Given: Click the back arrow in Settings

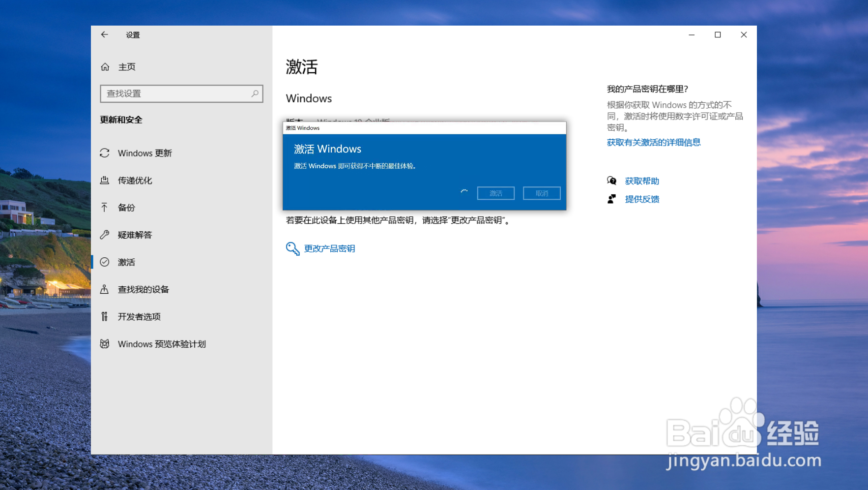Looking at the screenshot, I should pyautogui.click(x=104, y=34).
